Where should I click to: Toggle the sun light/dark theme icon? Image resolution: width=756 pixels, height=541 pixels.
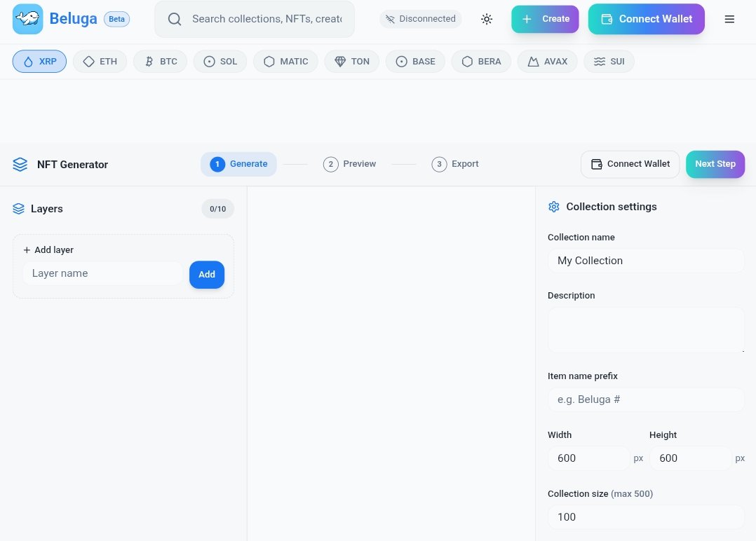tap(487, 19)
